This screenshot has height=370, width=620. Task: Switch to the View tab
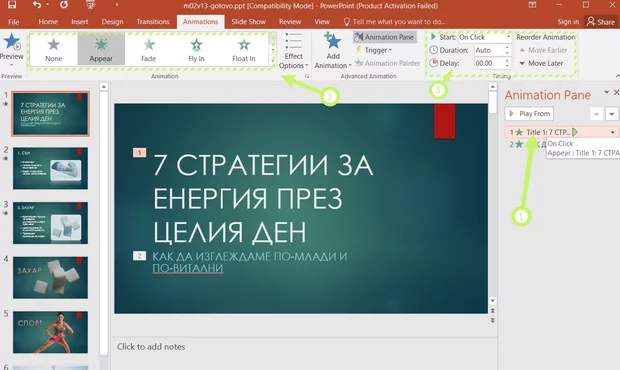pyautogui.click(x=322, y=22)
